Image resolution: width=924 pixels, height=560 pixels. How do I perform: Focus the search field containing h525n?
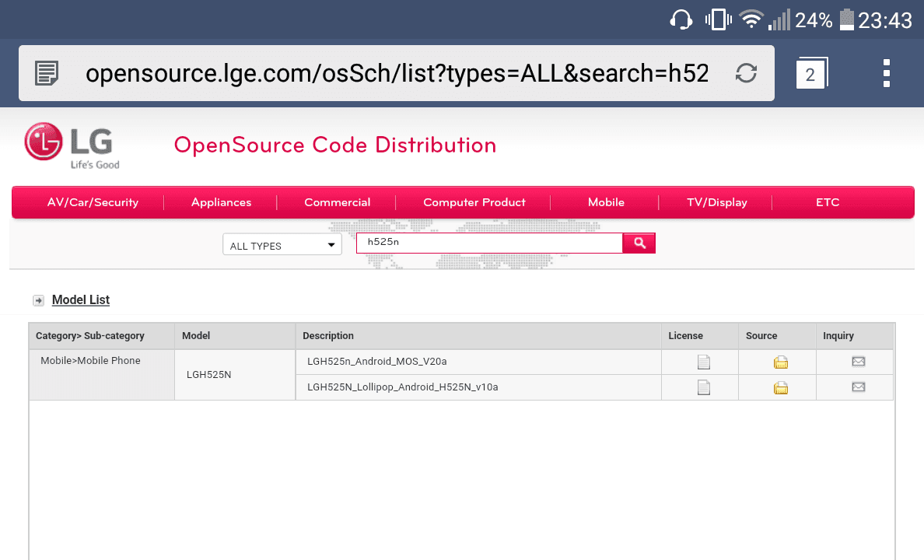[x=490, y=243]
